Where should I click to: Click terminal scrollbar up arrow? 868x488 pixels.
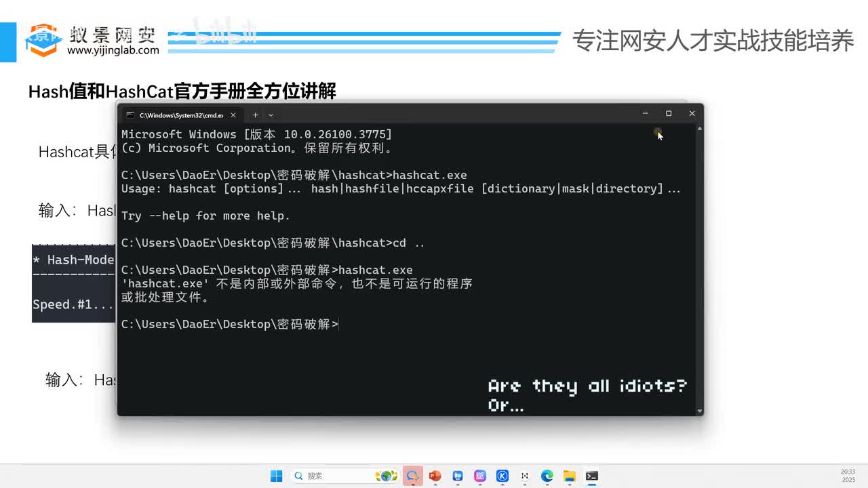point(699,128)
